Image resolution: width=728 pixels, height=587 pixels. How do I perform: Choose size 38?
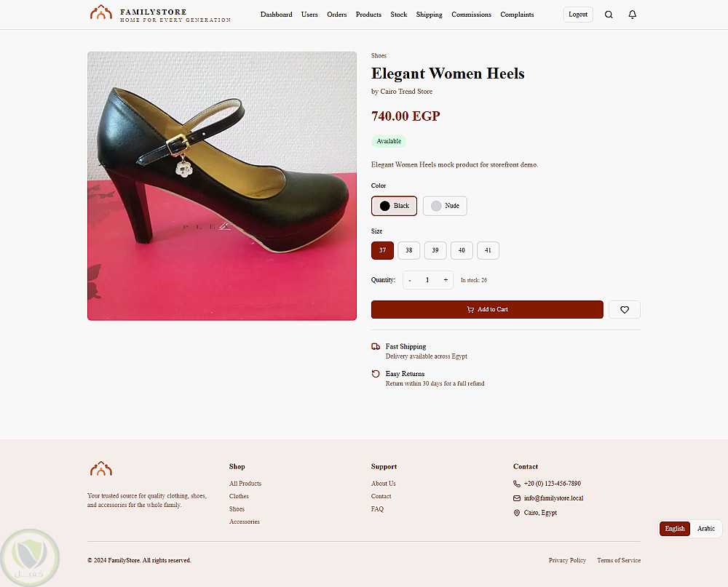click(408, 250)
